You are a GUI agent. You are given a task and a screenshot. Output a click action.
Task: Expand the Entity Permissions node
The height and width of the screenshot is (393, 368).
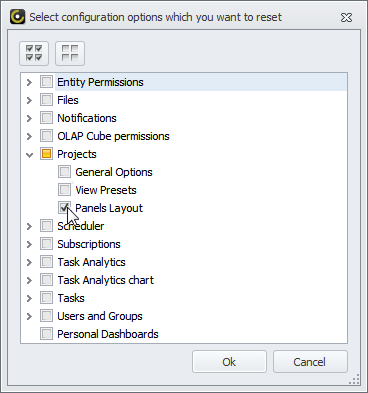29,82
